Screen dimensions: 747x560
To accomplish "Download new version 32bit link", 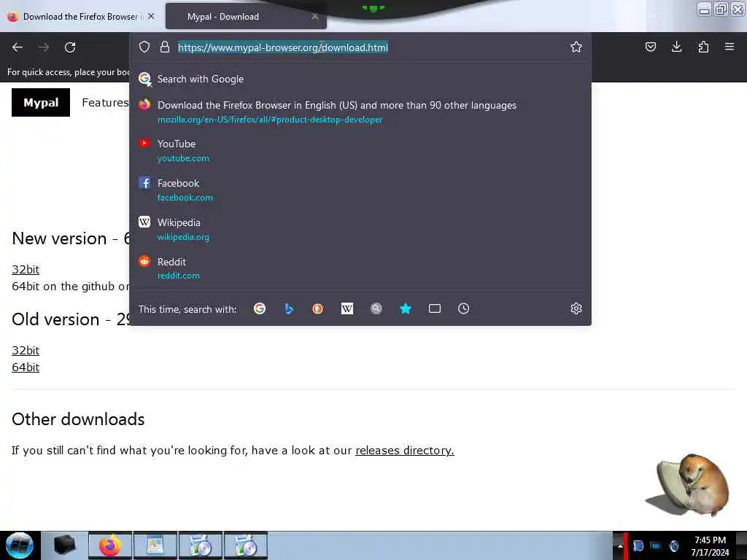I will (x=26, y=270).
